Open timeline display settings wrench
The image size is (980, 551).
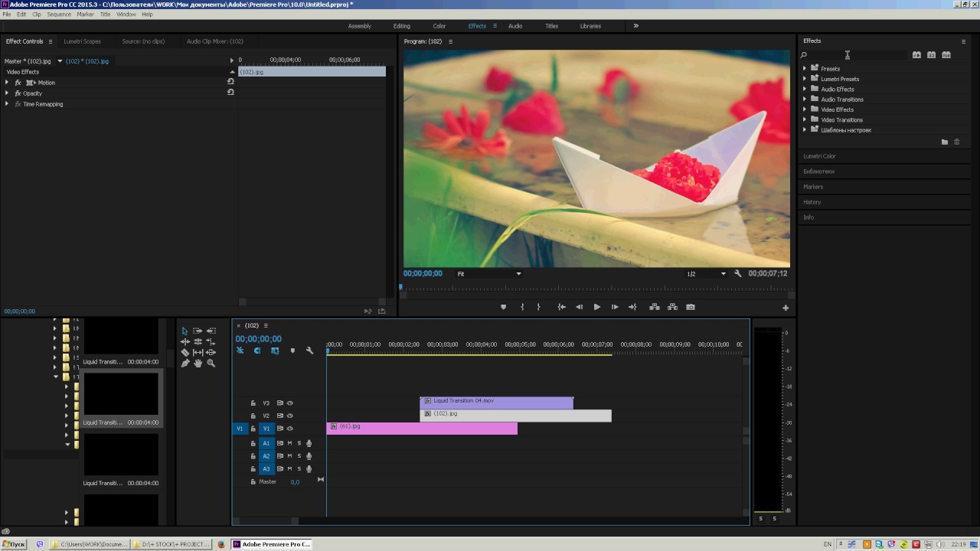309,350
